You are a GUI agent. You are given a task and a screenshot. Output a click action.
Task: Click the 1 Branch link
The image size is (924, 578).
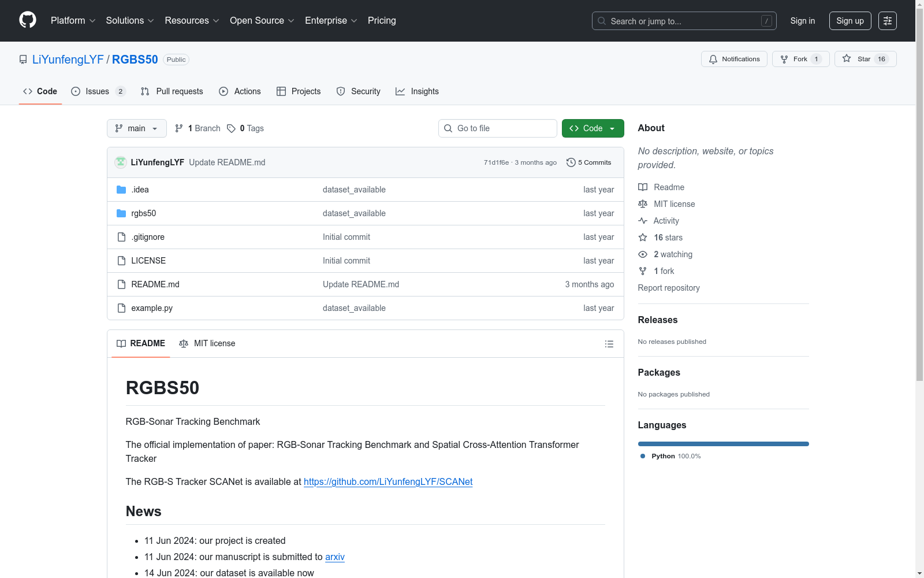coord(198,128)
